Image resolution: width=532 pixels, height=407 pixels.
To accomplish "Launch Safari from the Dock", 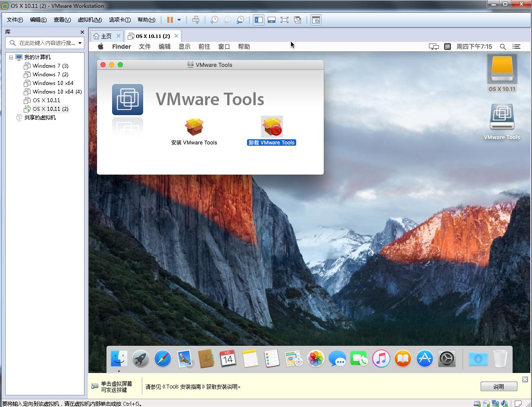I will (x=163, y=358).
